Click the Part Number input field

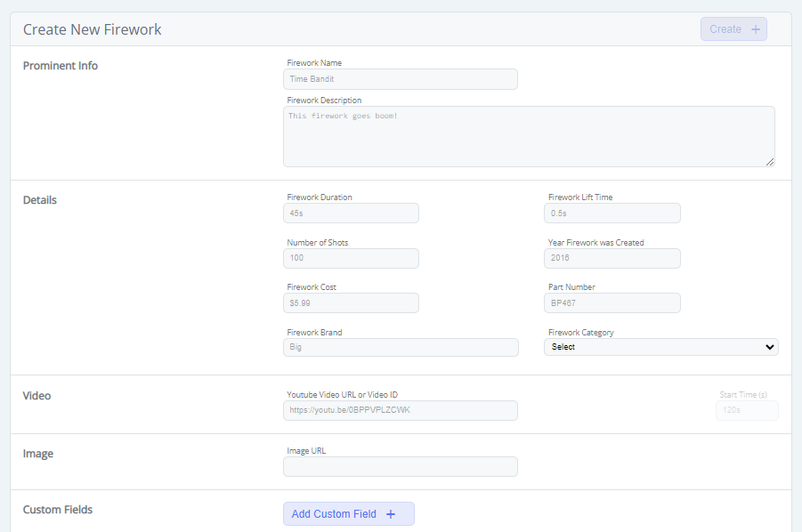612,303
